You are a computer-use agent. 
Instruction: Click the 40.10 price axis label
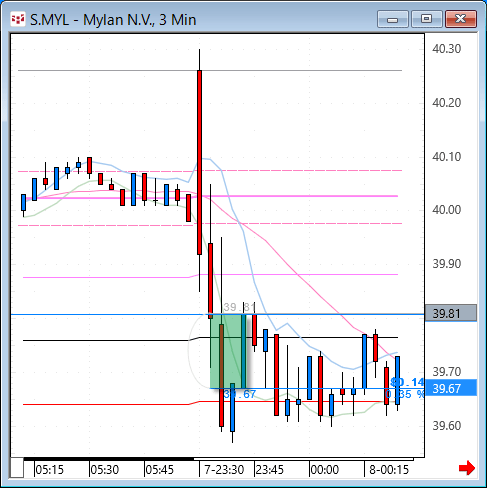(447, 157)
